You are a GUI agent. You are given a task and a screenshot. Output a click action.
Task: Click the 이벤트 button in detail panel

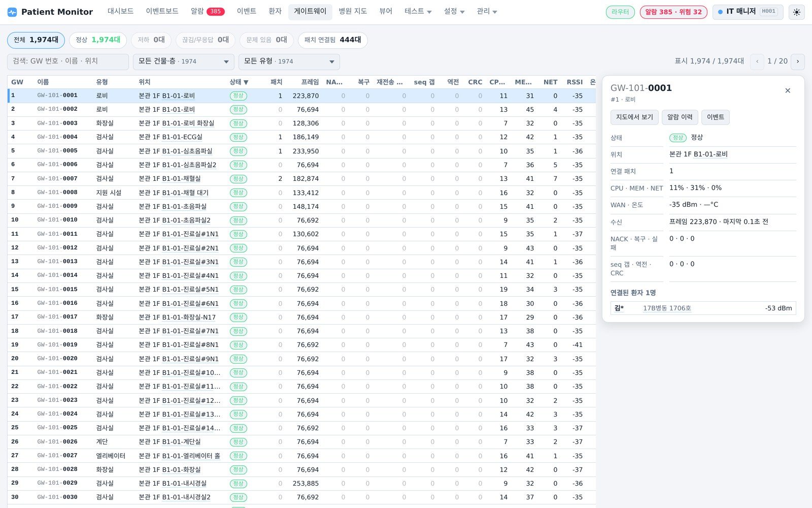pyautogui.click(x=716, y=117)
